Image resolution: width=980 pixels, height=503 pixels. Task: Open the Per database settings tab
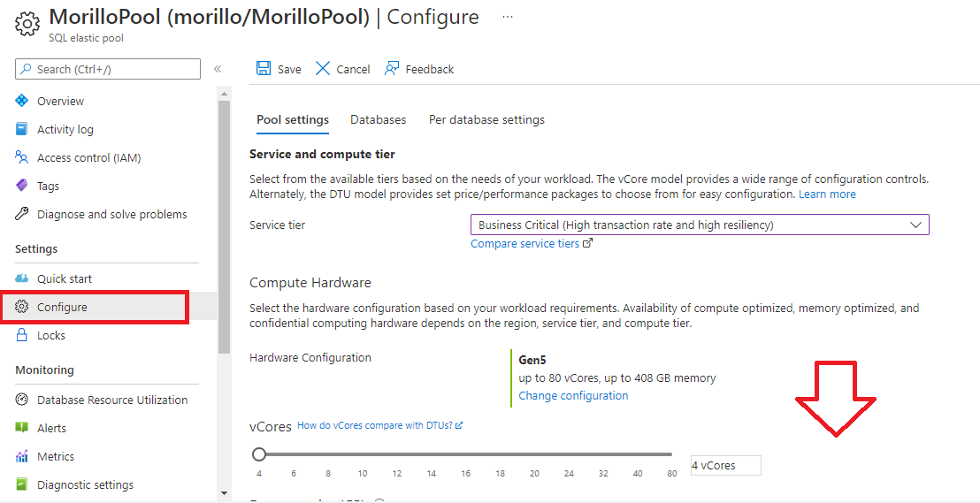tap(486, 119)
